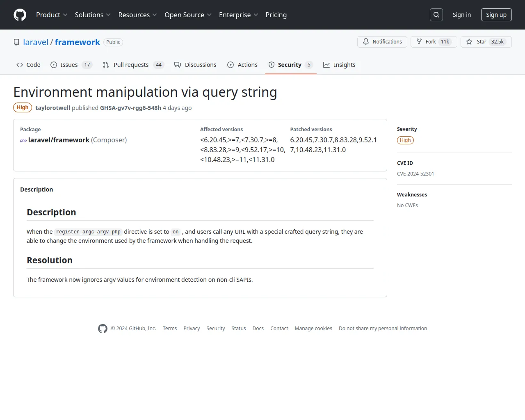Open the Status footer link

(239, 329)
